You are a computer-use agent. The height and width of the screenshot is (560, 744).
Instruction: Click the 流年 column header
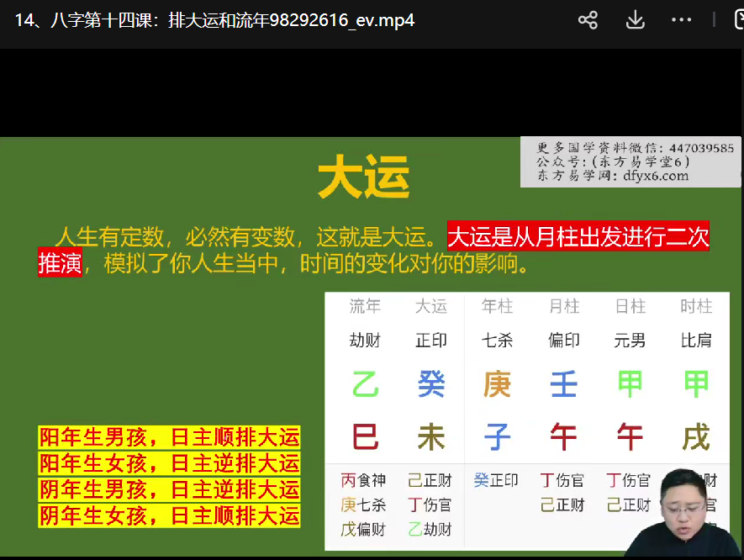[x=365, y=307]
